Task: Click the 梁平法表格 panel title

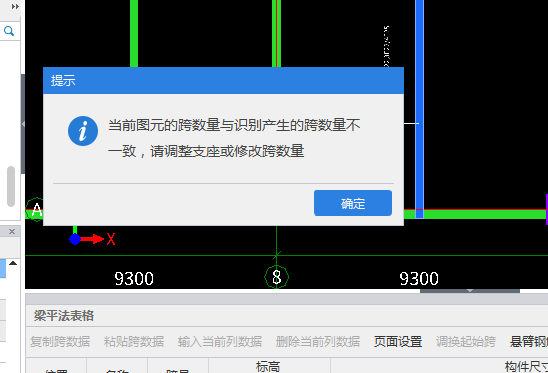Action: (64, 316)
